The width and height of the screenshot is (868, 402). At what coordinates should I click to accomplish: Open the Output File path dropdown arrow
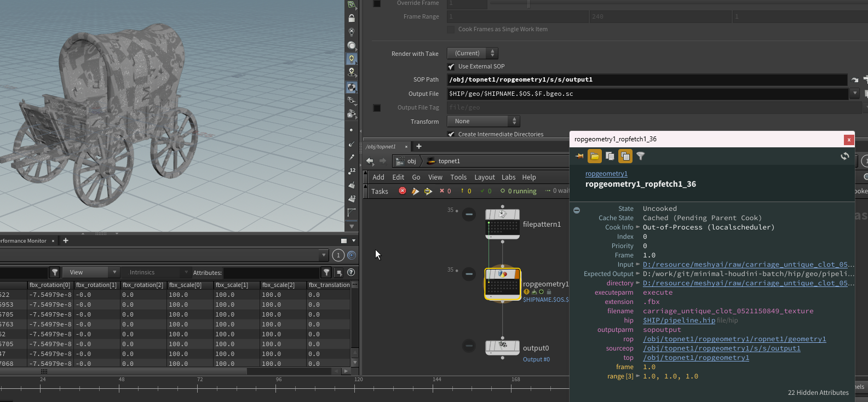855,94
